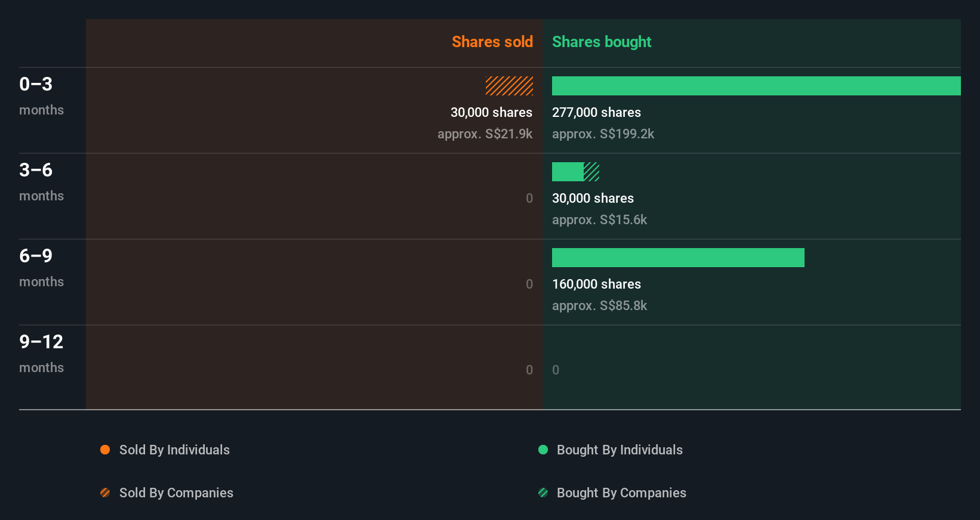The width and height of the screenshot is (980, 520).
Task: Click the zero sold value in 3–6 months row
Action: 529,198
